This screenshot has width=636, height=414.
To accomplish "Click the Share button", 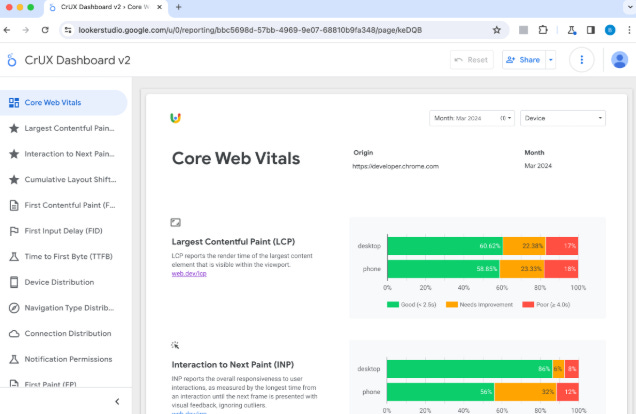I will point(524,60).
